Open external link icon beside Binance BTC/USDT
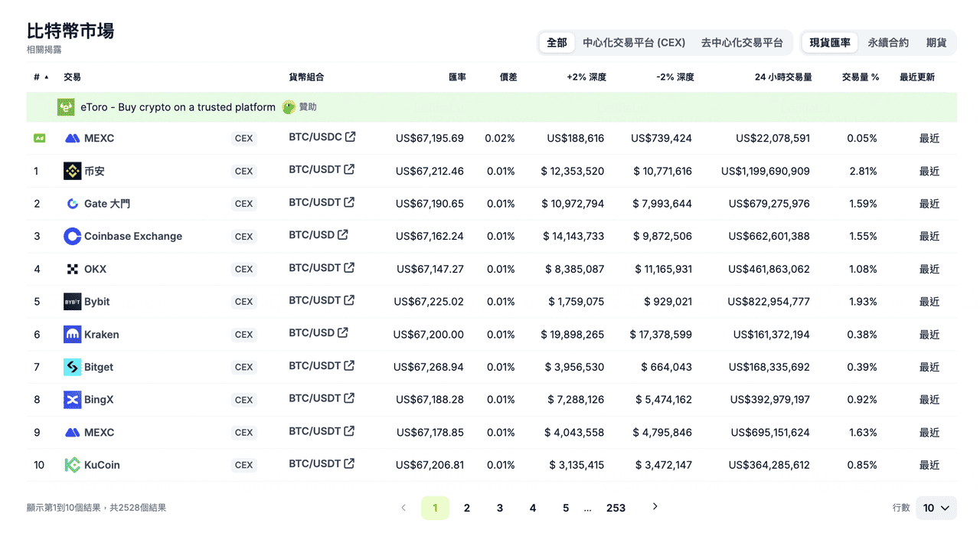This screenshot has width=980, height=540. pos(349,170)
